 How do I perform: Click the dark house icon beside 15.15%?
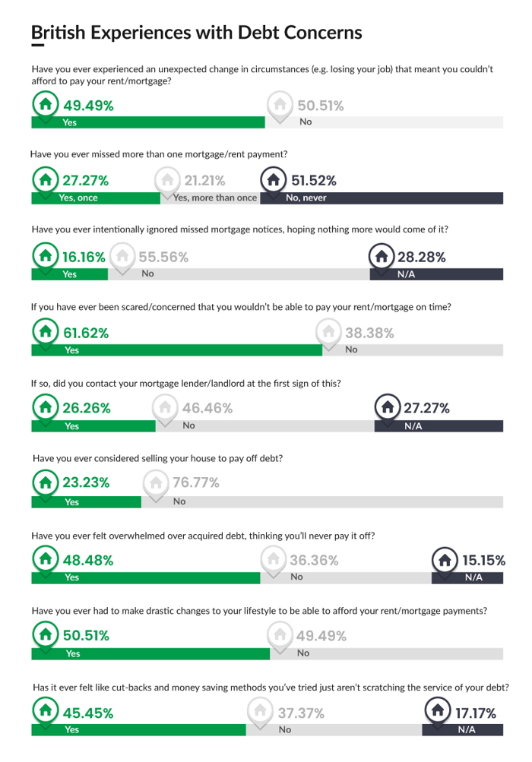pos(445,561)
